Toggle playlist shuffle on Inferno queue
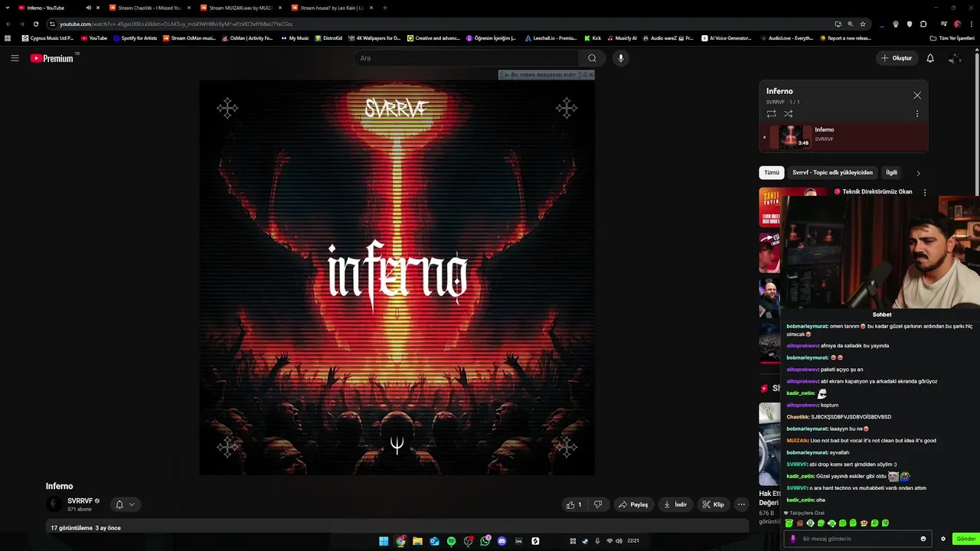The width and height of the screenshot is (980, 551). tap(788, 114)
